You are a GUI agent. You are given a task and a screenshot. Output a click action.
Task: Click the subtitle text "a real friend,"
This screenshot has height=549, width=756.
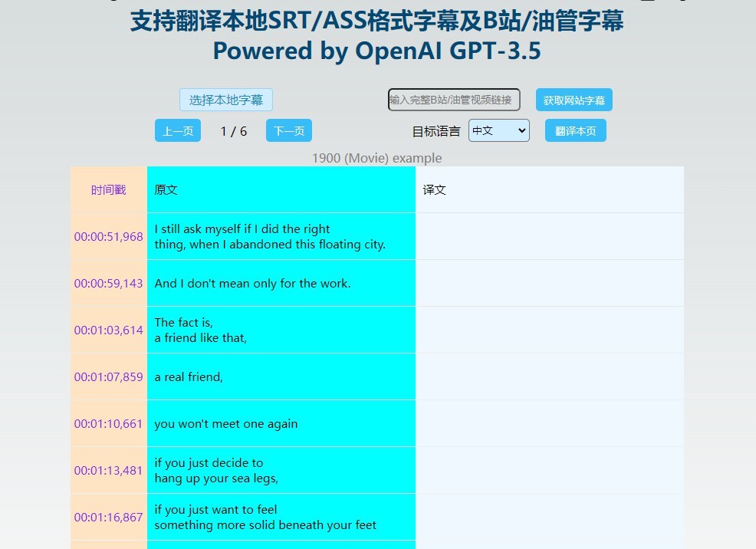point(189,377)
